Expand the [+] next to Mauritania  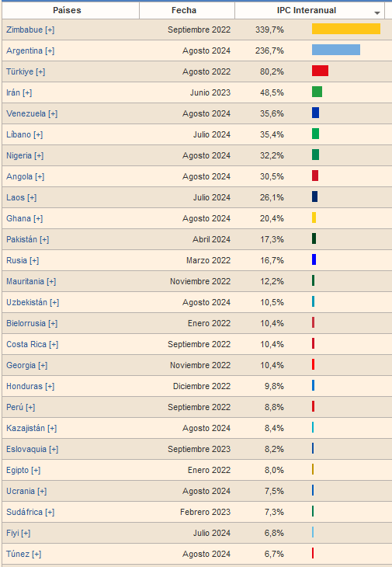(x=51, y=281)
